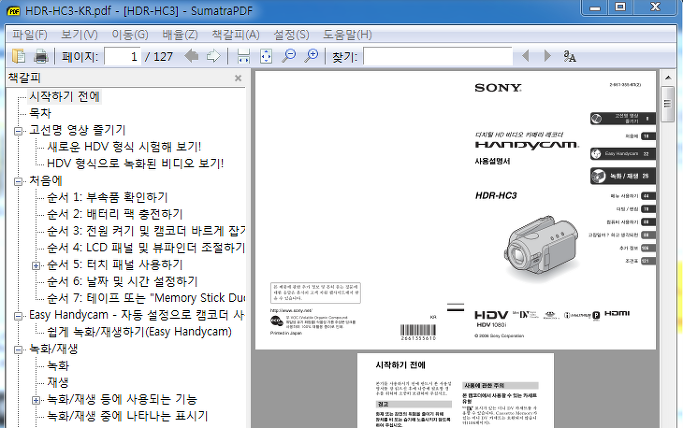
Task: Click the 찾기 search input field
Action: (437, 56)
